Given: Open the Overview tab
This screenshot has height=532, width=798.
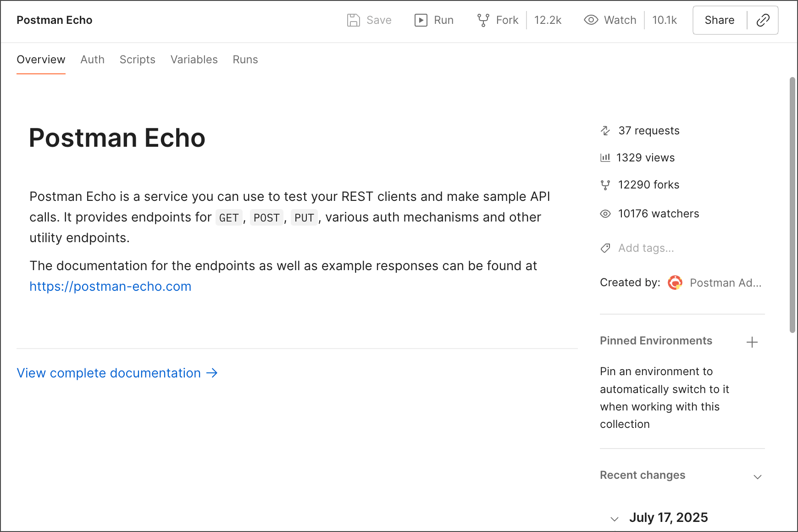Looking at the screenshot, I should click(x=41, y=60).
